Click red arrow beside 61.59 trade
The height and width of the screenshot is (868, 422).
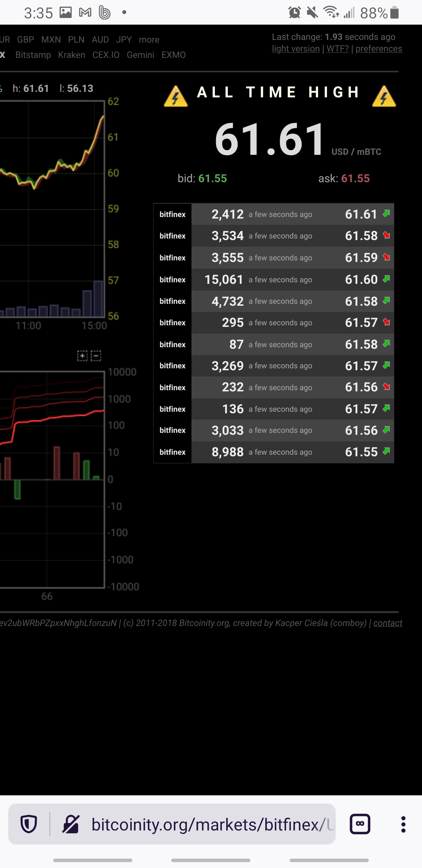coord(386,257)
